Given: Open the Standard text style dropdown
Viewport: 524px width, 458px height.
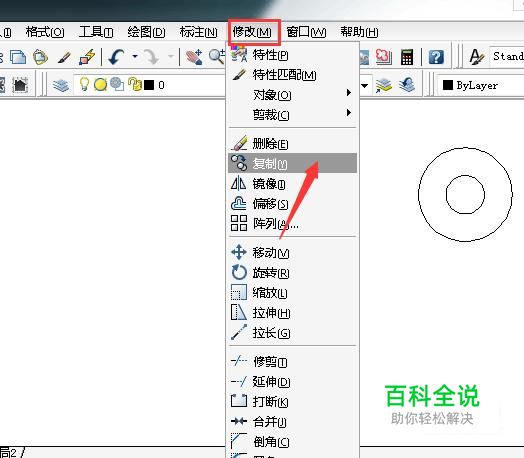Looking at the screenshot, I should tap(507, 56).
